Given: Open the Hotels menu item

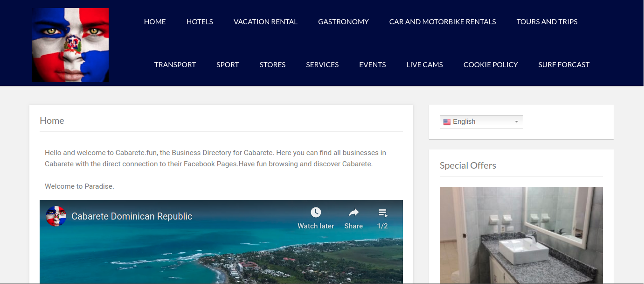Looking at the screenshot, I should (200, 21).
